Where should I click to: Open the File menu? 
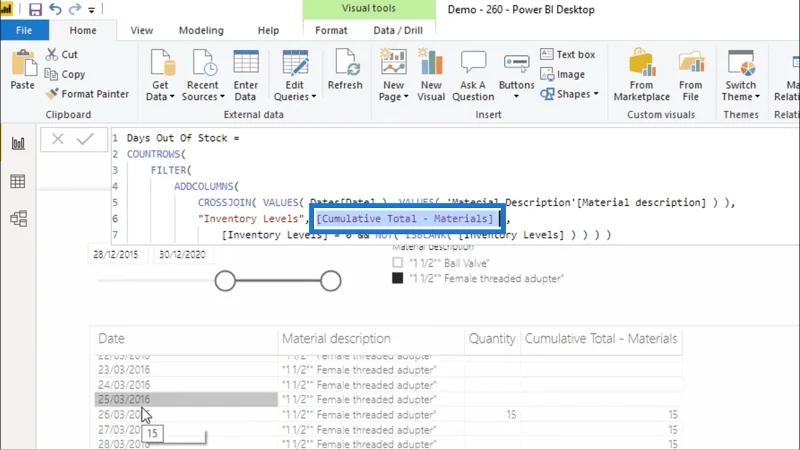point(24,30)
